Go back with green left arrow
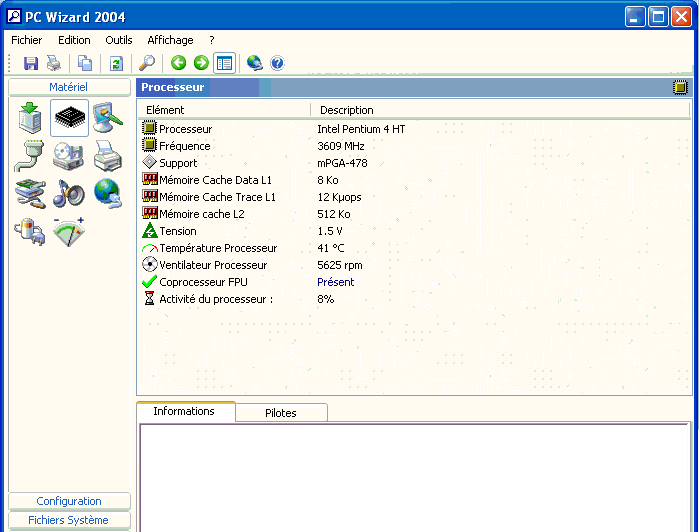This screenshot has height=532, width=700. coord(179,63)
